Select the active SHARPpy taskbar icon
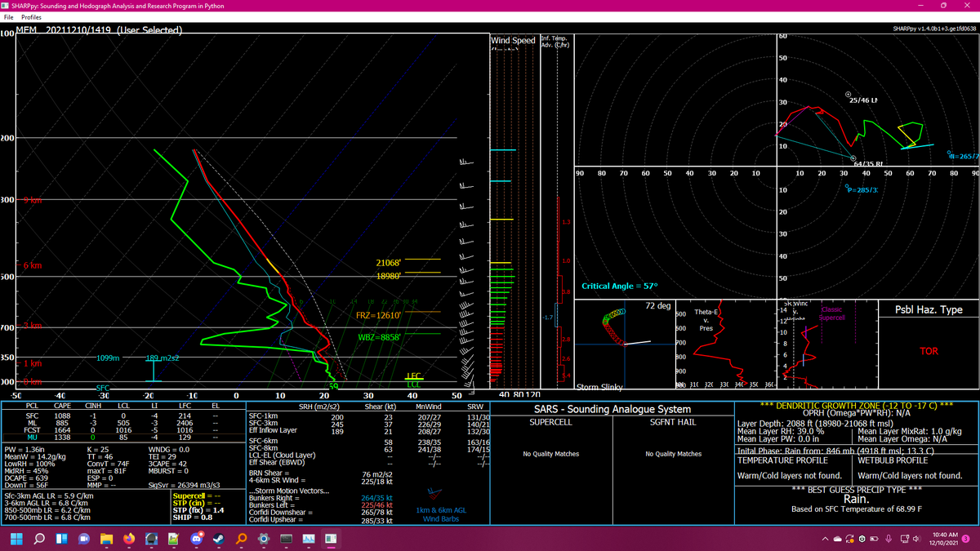The height and width of the screenshot is (551, 980). [331, 539]
